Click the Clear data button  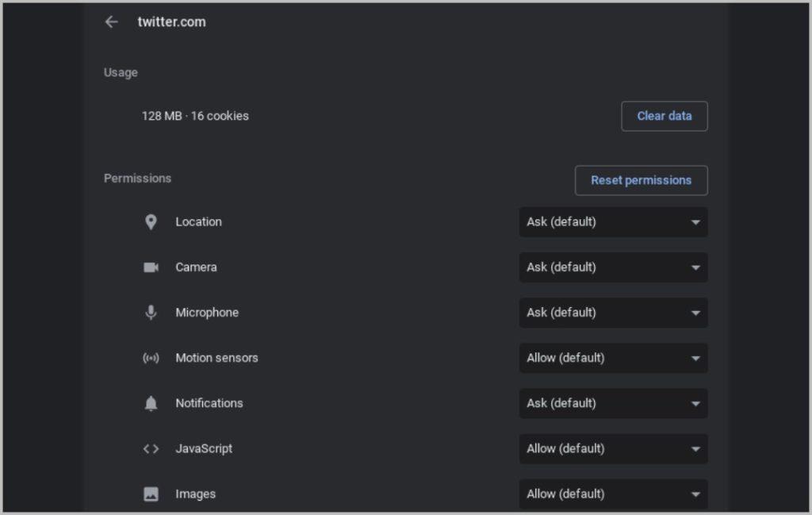tap(665, 116)
